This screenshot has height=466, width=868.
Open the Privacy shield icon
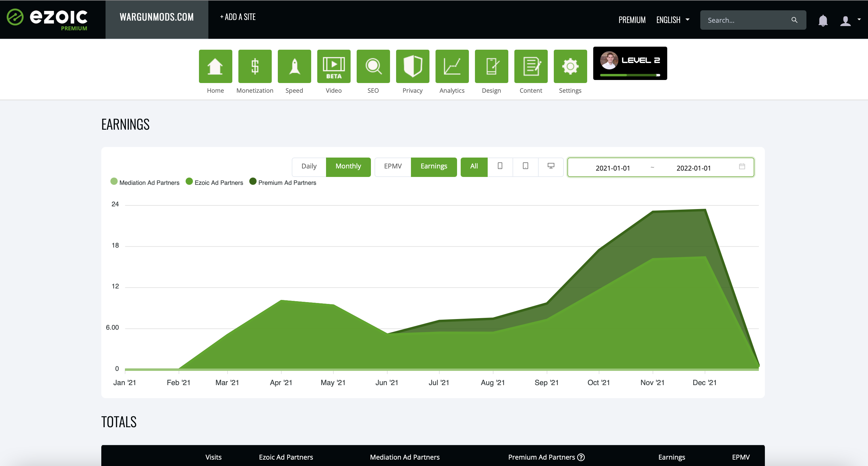412,66
